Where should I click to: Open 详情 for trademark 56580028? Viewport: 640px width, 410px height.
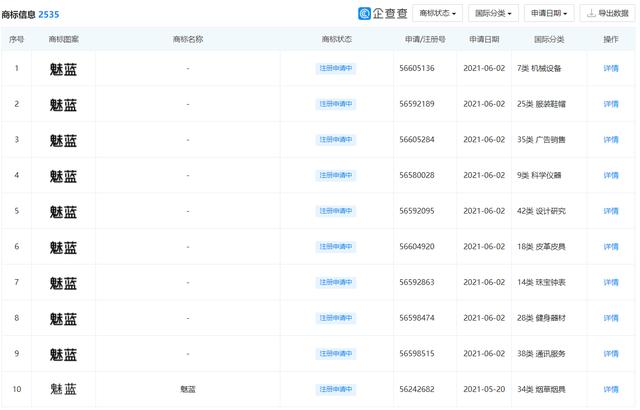pyautogui.click(x=611, y=175)
